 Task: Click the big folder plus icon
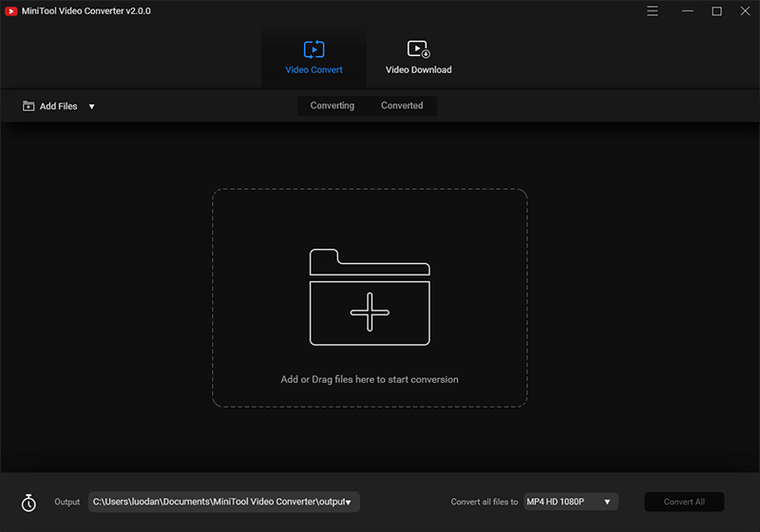coord(370,297)
